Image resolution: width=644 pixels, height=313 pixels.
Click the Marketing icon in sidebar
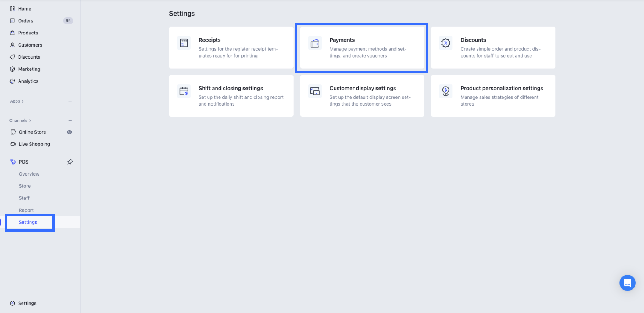[13, 69]
